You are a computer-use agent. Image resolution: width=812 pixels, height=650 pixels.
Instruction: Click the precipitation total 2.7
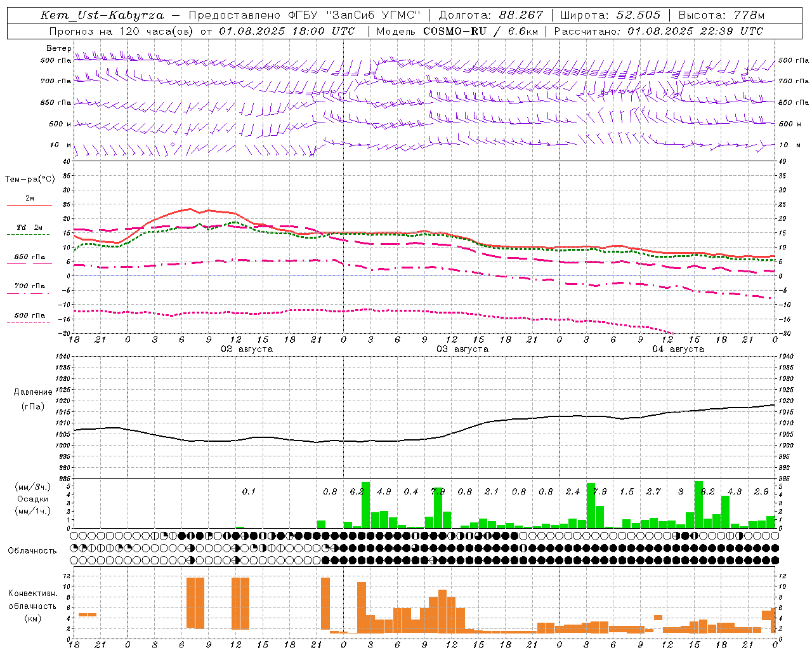point(653,491)
